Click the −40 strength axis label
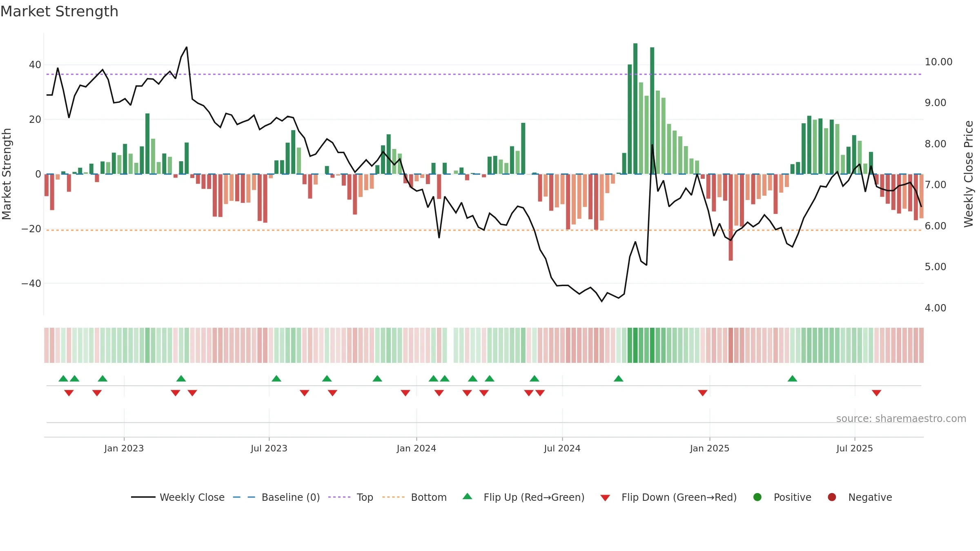 click(31, 284)
